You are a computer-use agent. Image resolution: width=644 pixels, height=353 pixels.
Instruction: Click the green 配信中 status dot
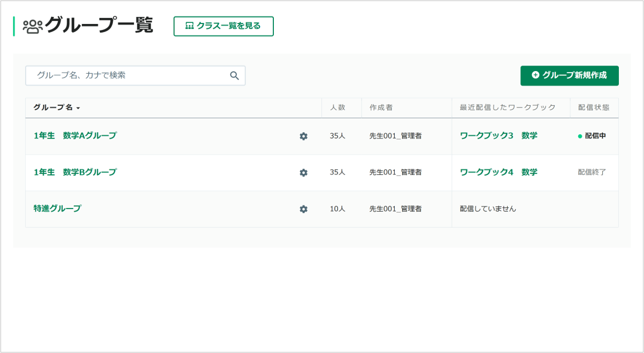tap(580, 136)
